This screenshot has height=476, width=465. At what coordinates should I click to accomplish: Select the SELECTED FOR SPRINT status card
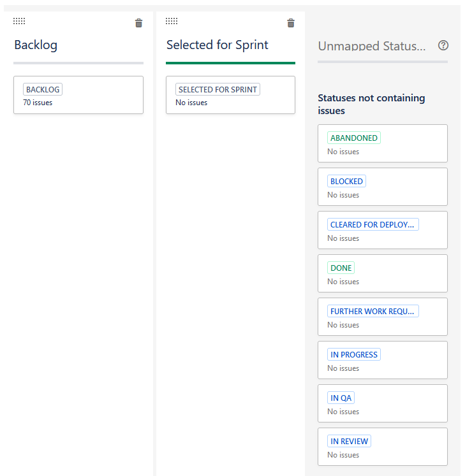coord(230,95)
